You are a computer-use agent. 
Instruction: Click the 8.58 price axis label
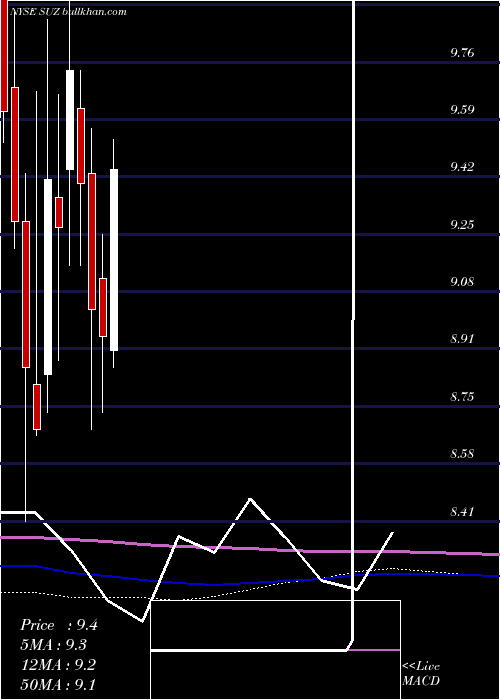click(462, 454)
